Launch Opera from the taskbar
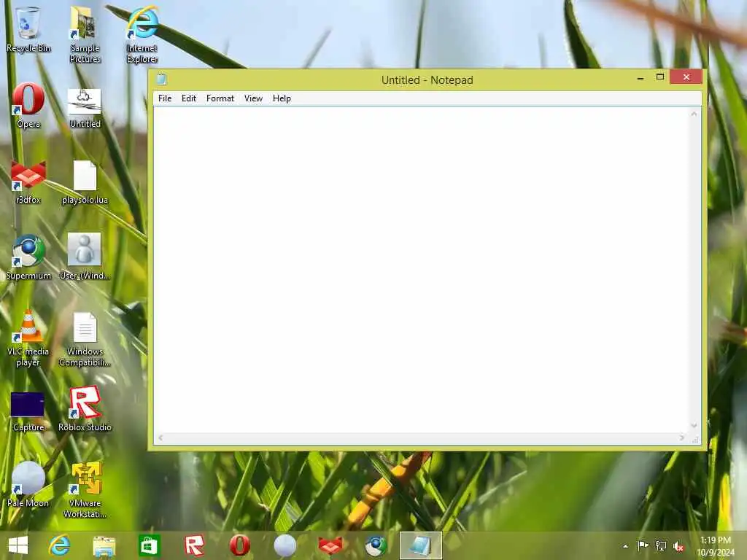Viewport: 747px width, 560px height. [x=239, y=545]
